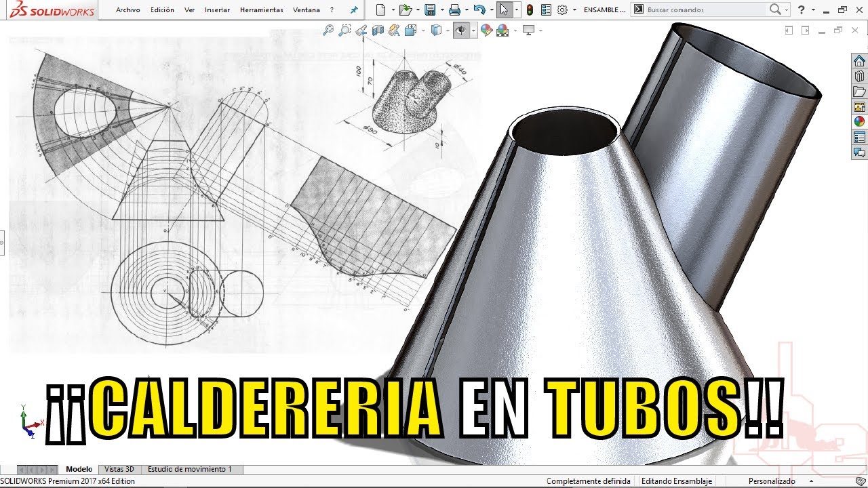
Task: Click Completamente definida status text
Action: coord(589,481)
